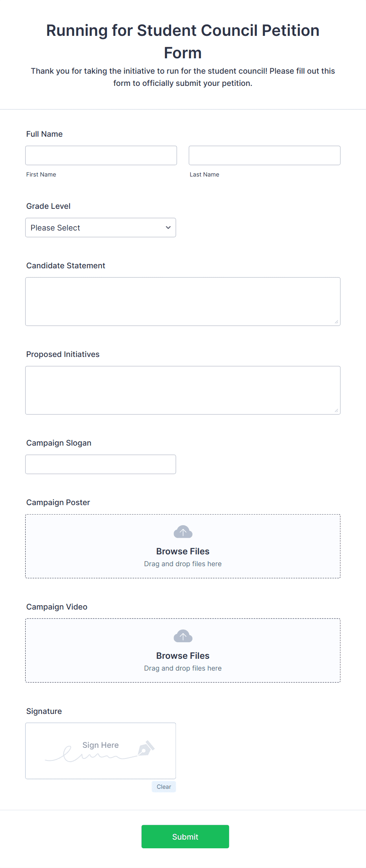Focus the Candidate Statement text area
The height and width of the screenshot is (868, 366).
[183, 301]
